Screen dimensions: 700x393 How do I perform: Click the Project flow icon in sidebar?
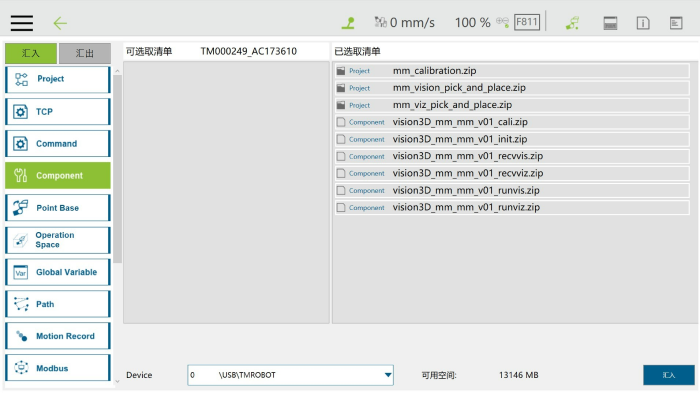21,79
